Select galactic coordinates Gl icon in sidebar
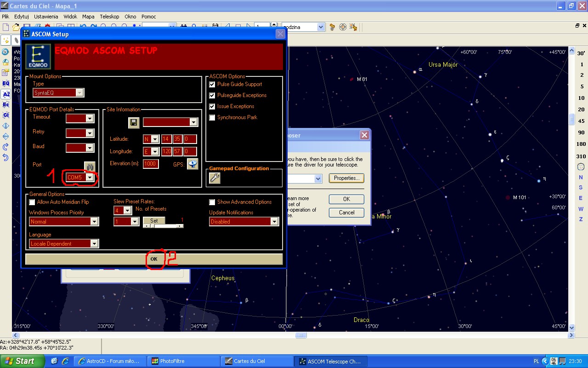Screen dimensions: 588x368 click(x=6, y=115)
